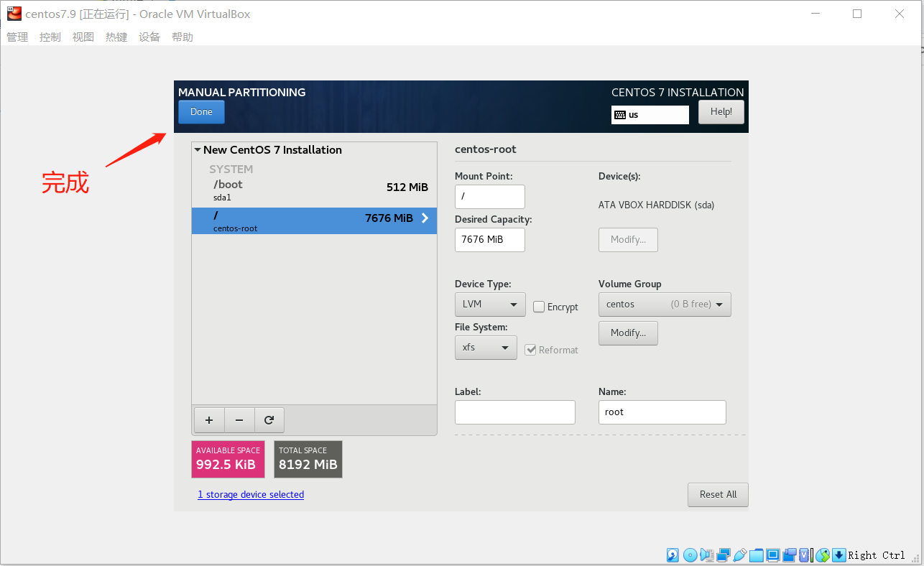Click the keyboard layout icon next to us
The height and width of the screenshot is (566, 924).
coord(620,114)
